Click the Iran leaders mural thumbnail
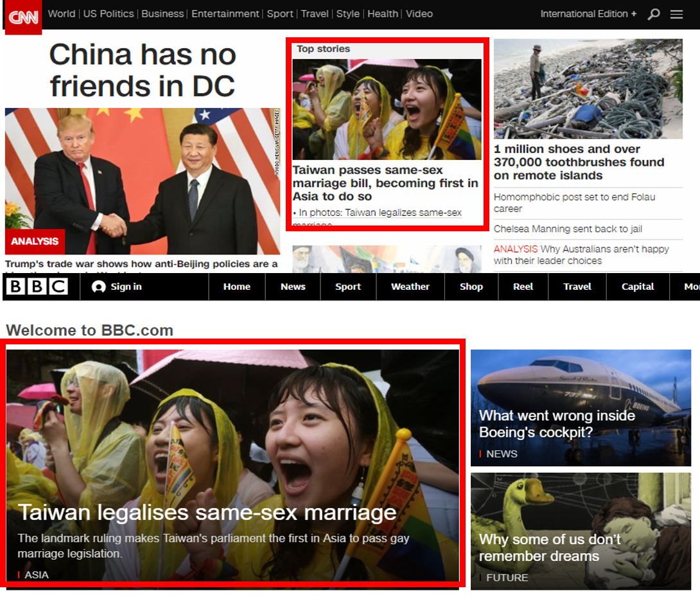 tap(387, 259)
